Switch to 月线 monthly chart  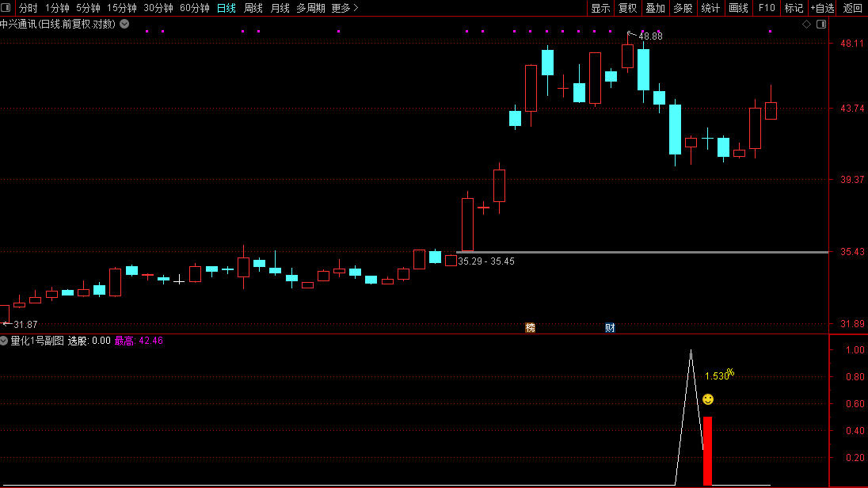[x=280, y=8]
